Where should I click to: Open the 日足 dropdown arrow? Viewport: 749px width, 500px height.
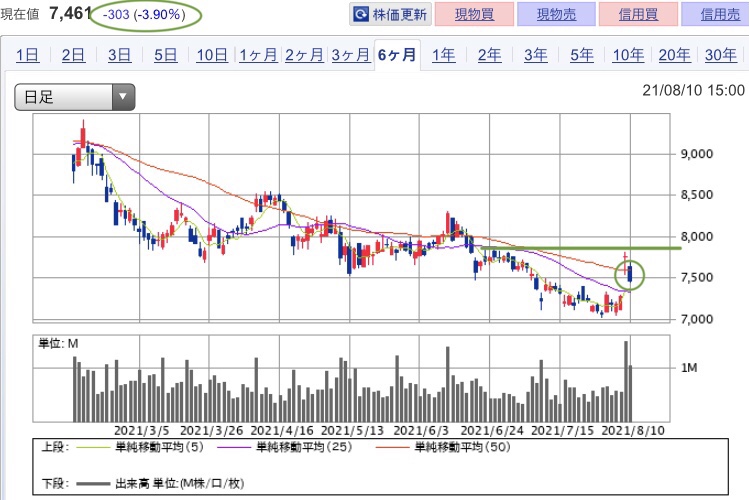pos(123,97)
